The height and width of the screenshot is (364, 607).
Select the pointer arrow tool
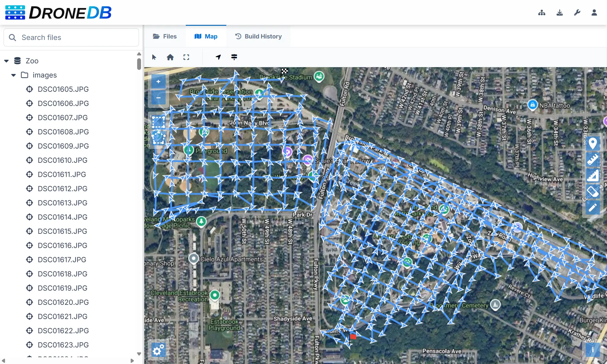pos(154,57)
